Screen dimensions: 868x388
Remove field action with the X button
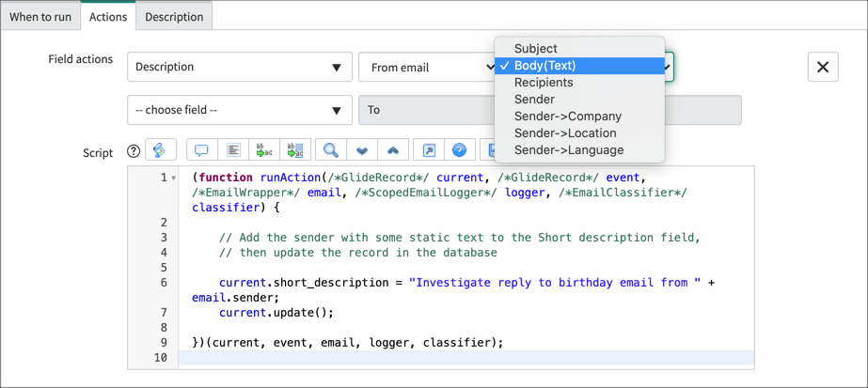822,67
